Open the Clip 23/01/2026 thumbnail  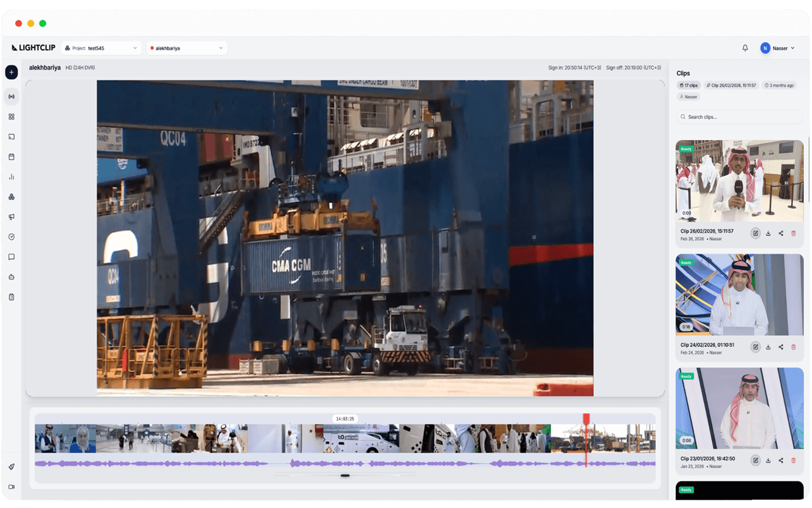(x=739, y=408)
